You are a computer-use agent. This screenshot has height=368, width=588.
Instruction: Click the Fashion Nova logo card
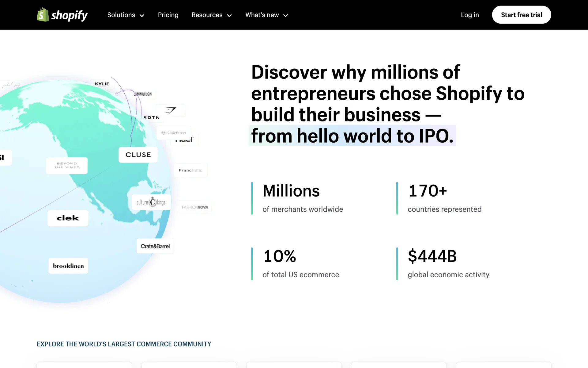pyautogui.click(x=195, y=207)
